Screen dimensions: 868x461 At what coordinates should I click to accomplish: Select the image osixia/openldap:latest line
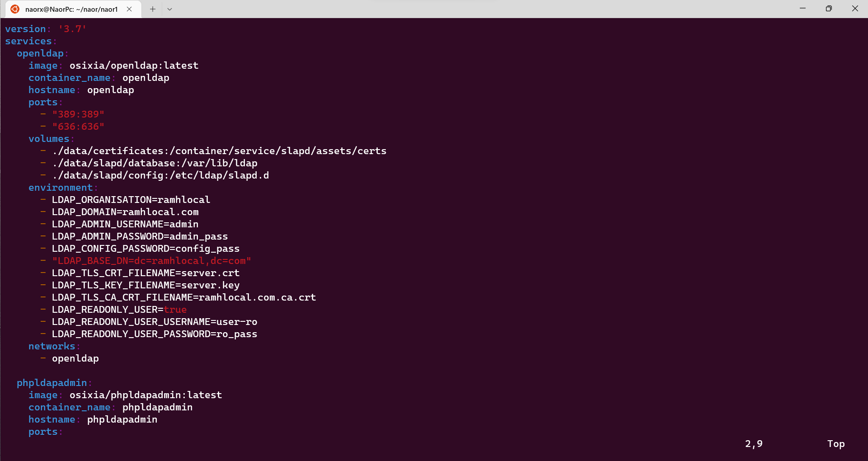(113, 65)
